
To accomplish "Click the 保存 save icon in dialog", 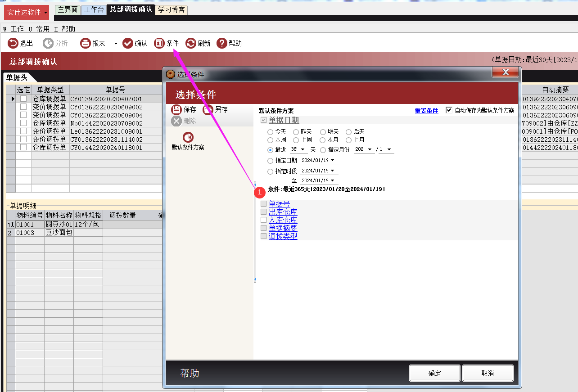I will (177, 109).
